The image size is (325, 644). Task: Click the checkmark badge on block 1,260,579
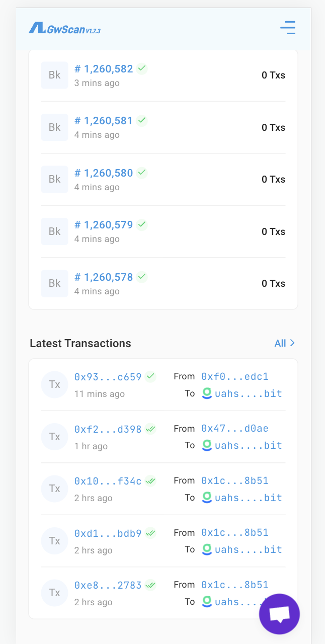(x=141, y=224)
